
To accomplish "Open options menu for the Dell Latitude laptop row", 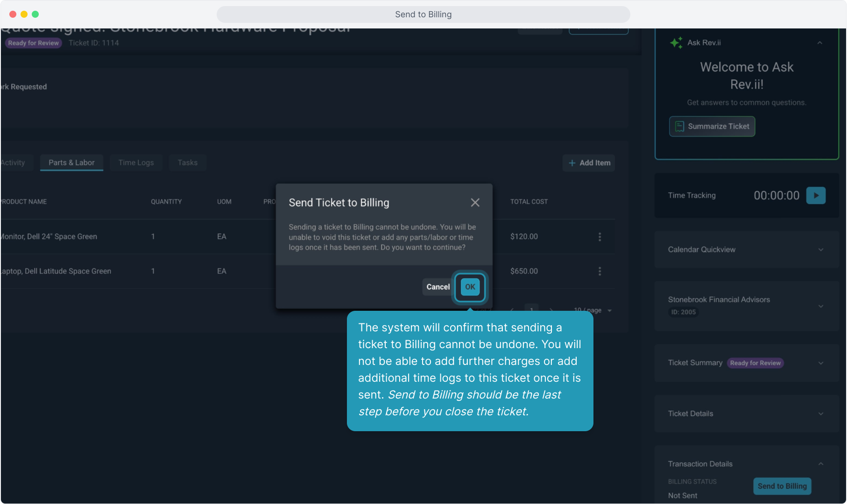I will pos(600,271).
